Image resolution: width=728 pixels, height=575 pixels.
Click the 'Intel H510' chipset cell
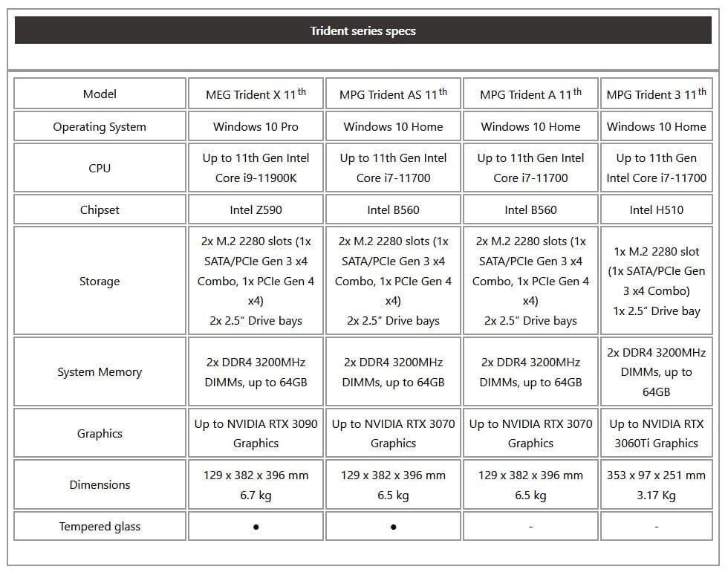(657, 209)
